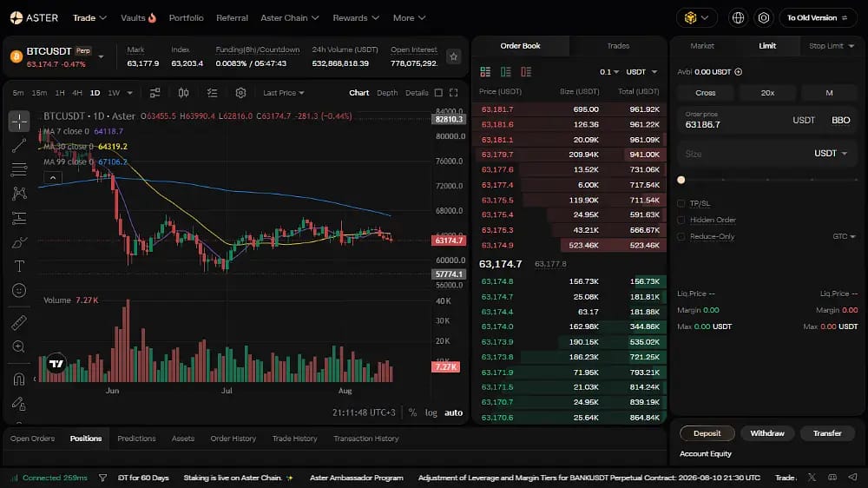This screenshot has height=488, width=868.
Task: Select the ruler measure tool
Action: coord(19,322)
